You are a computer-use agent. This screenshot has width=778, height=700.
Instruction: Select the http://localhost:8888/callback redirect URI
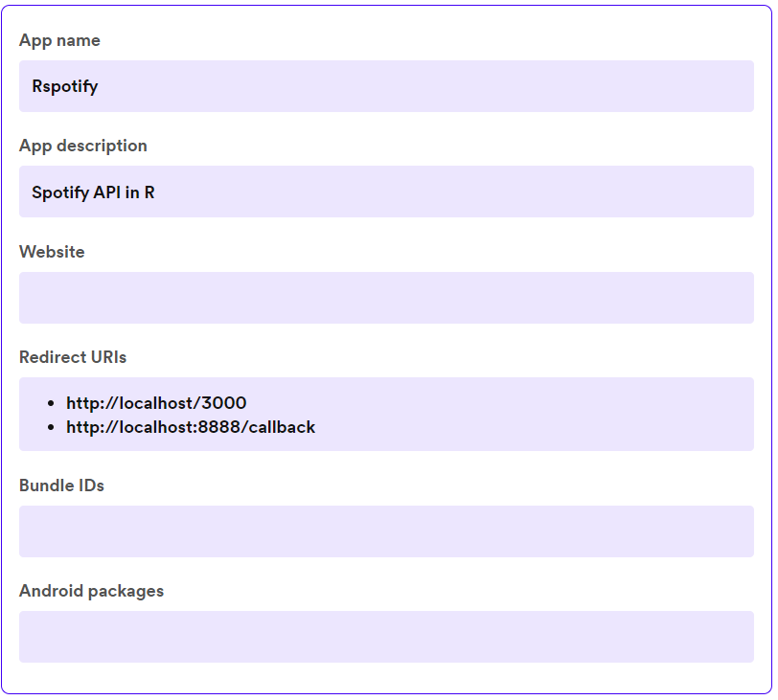(x=191, y=427)
